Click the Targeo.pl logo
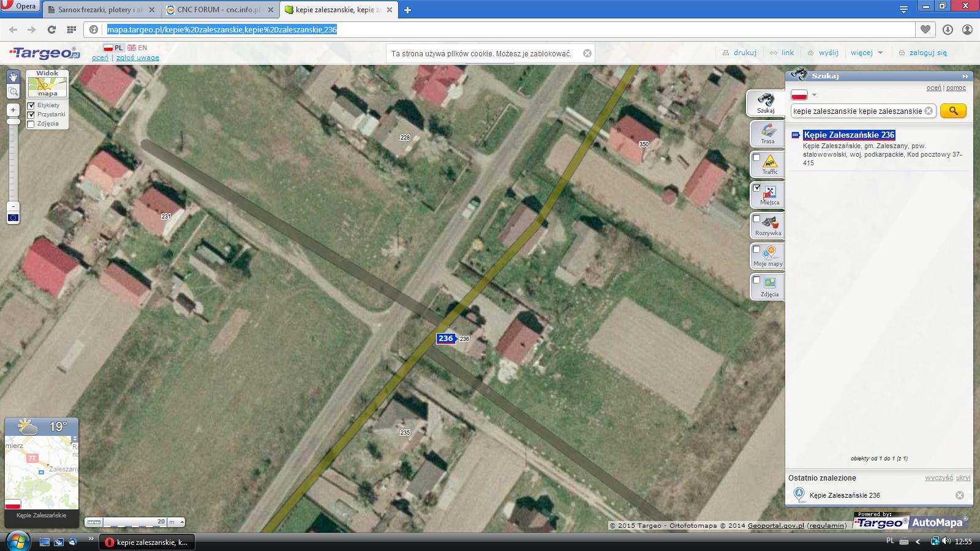 [x=45, y=53]
